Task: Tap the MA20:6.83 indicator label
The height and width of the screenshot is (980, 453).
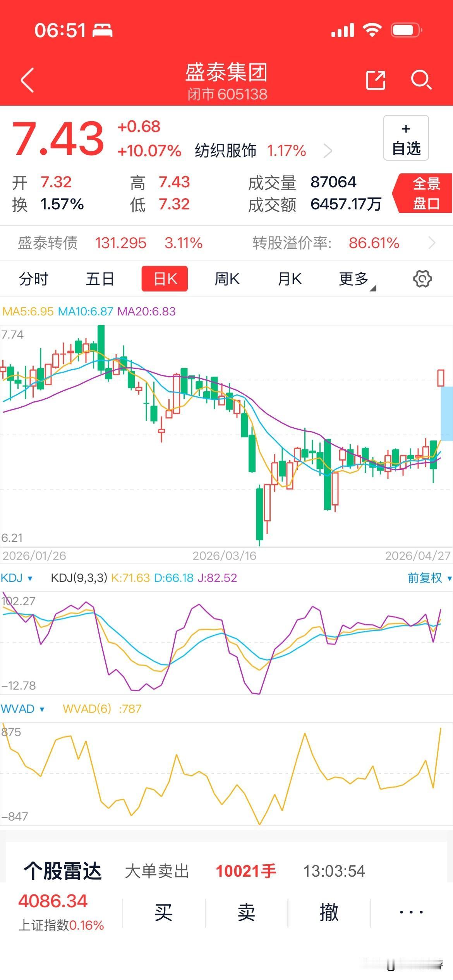Action: pos(146,311)
